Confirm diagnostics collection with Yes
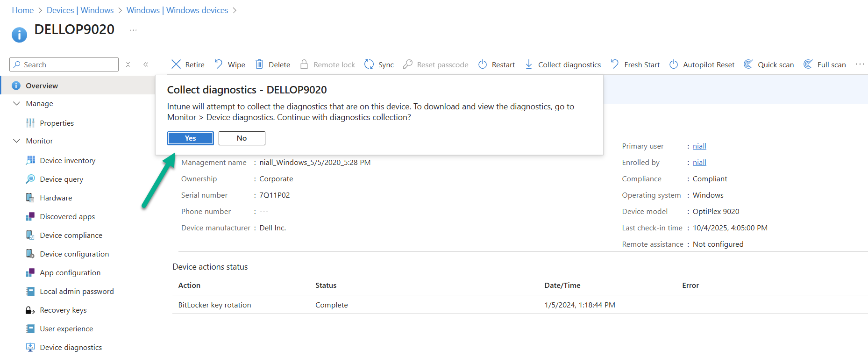This screenshot has height=357, width=868. point(190,138)
